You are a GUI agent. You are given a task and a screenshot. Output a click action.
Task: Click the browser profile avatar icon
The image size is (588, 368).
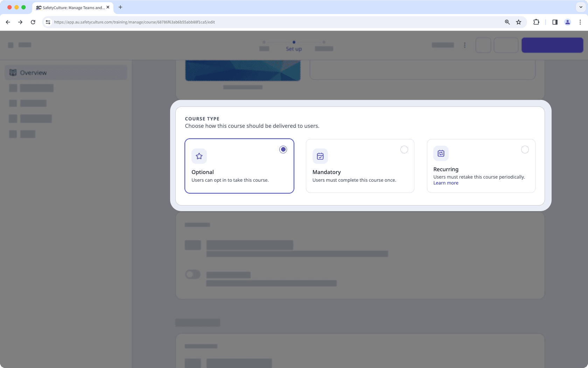click(x=567, y=22)
